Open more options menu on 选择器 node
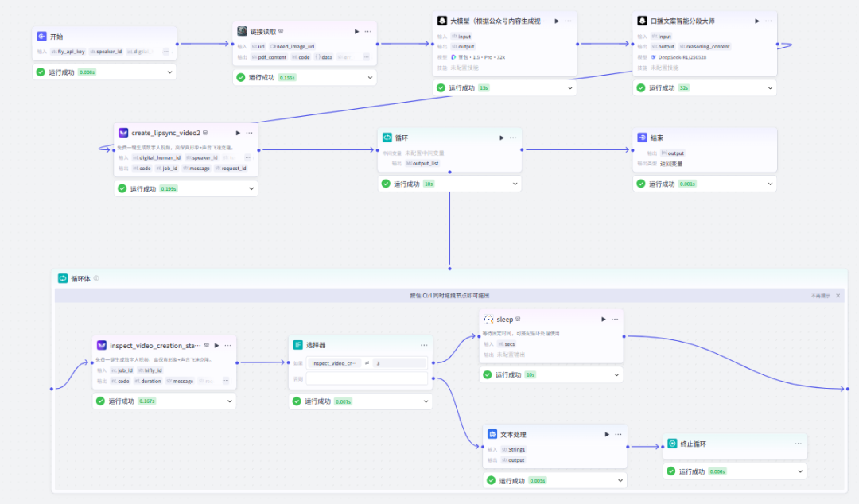This screenshot has height=504, width=859. point(424,345)
